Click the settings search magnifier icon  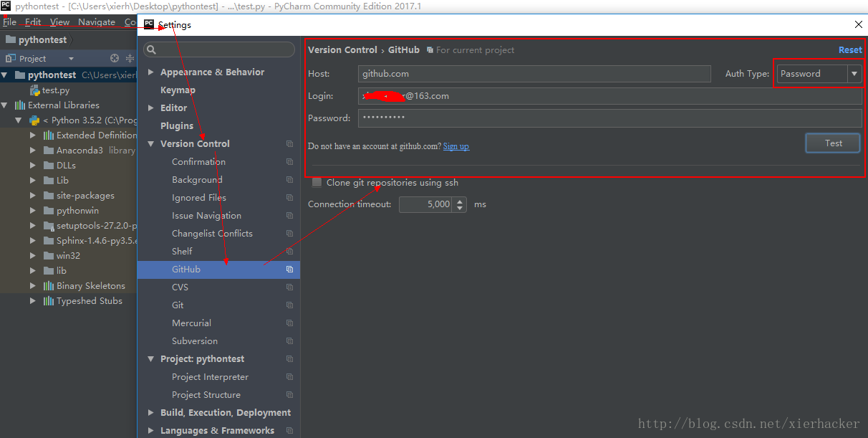[x=150, y=50]
